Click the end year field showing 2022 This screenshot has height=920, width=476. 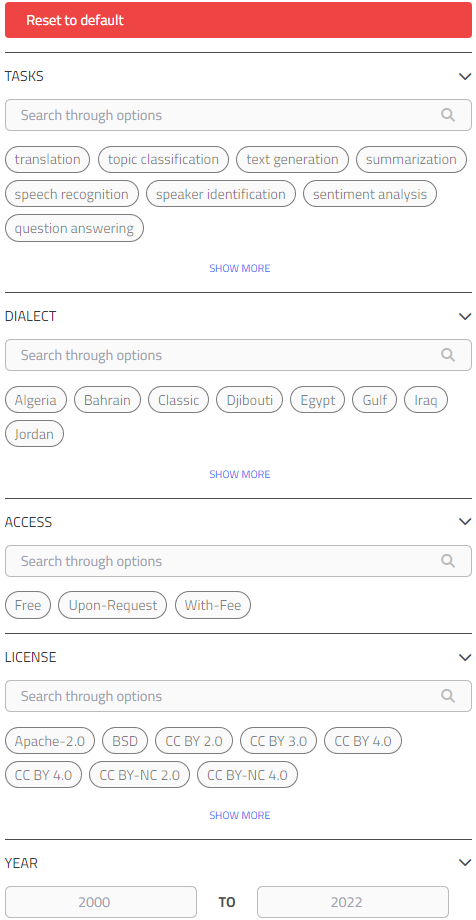pos(353,902)
